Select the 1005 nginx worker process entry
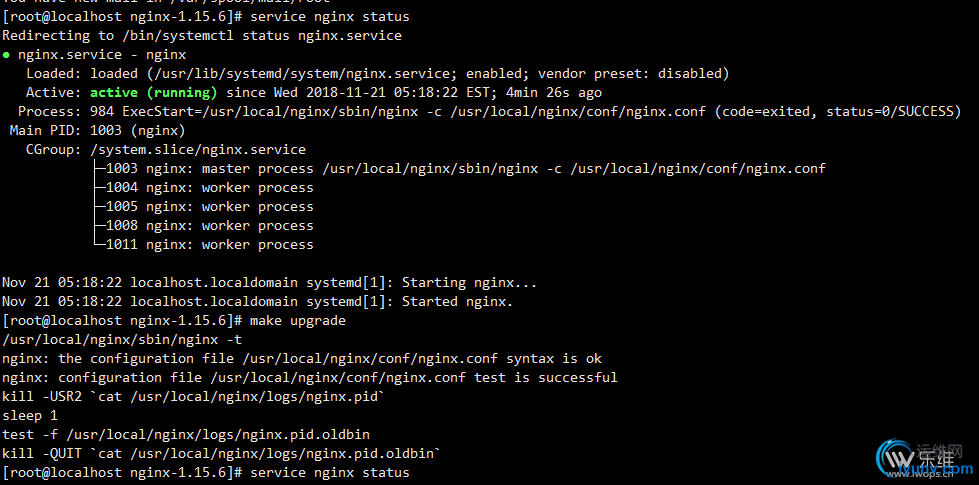This screenshot has width=979, height=485. pyautogui.click(x=203, y=207)
